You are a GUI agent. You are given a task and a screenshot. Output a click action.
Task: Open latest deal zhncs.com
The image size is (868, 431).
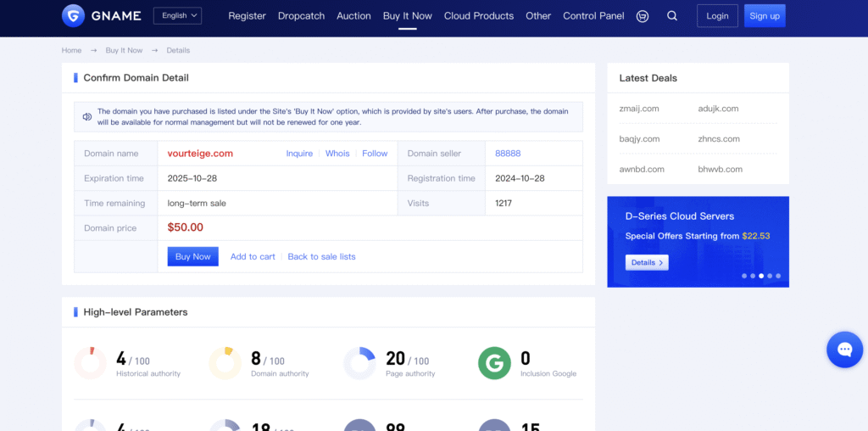[x=719, y=139]
